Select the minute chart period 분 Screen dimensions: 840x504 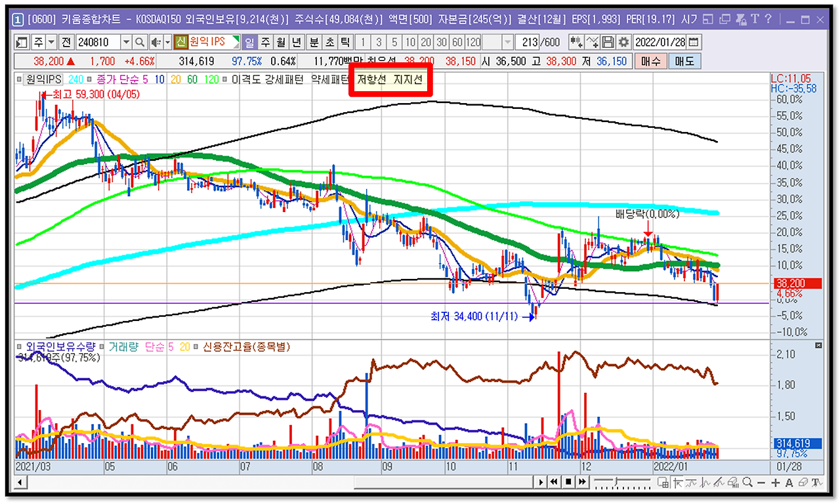click(x=314, y=42)
